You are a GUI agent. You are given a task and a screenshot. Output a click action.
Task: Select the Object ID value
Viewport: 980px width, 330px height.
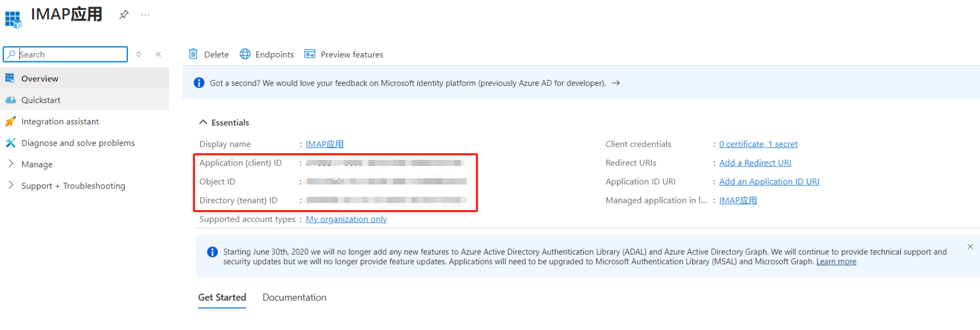click(386, 181)
